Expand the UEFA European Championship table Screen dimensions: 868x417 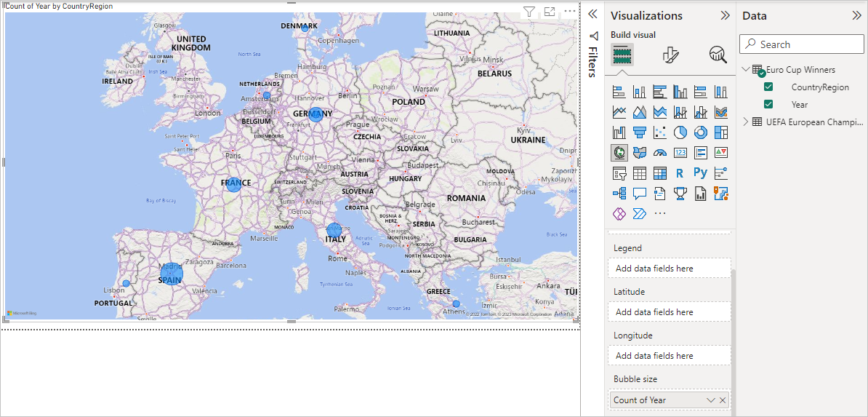coord(746,122)
